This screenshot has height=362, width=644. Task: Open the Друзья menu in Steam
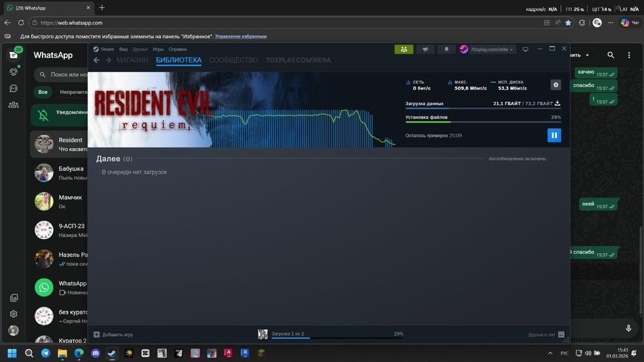click(x=140, y=50)
